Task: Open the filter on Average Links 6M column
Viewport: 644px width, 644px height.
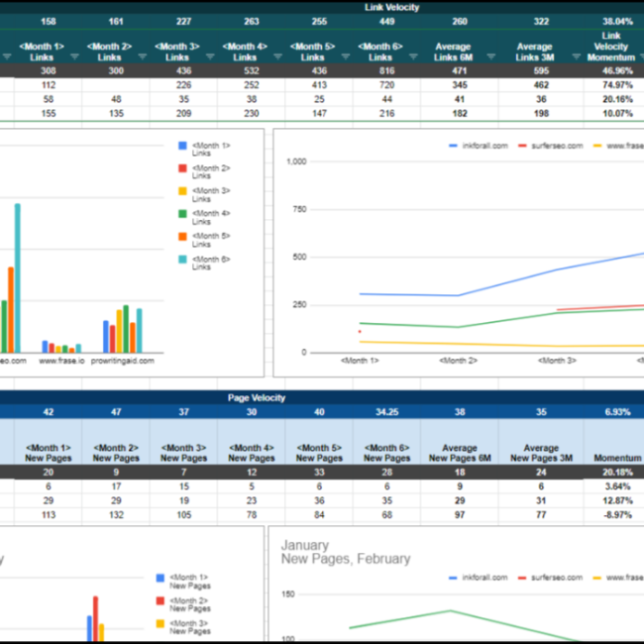Action: coord(490,56)
